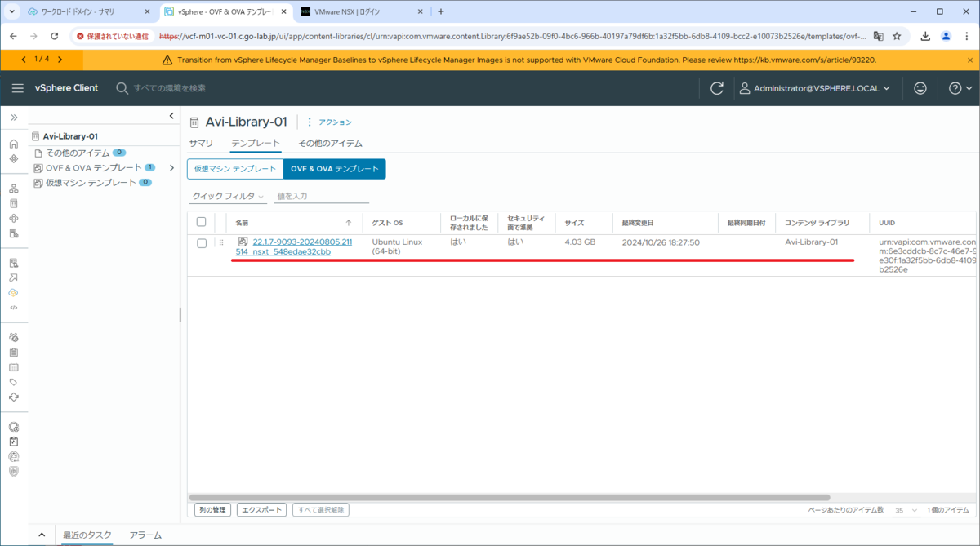Image resolution: width=980 pixels, height=546 pixels.
Task: Go to next banner notification arrow
Action: [x=60, y=59]
